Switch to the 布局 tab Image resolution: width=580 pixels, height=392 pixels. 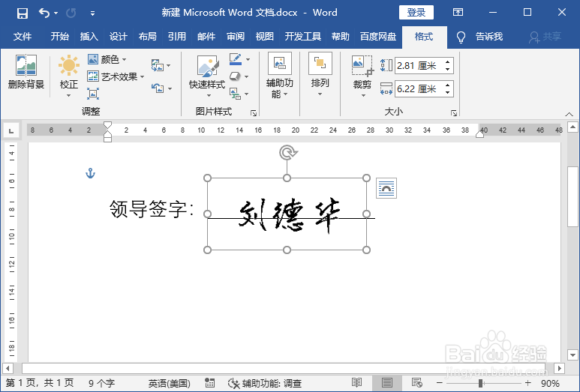[x=148, y=37]
